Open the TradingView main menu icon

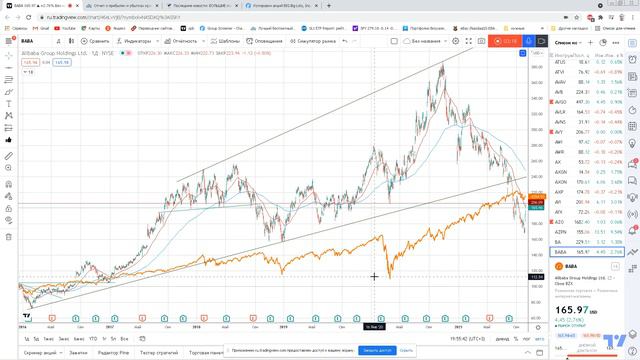[9, 41]
